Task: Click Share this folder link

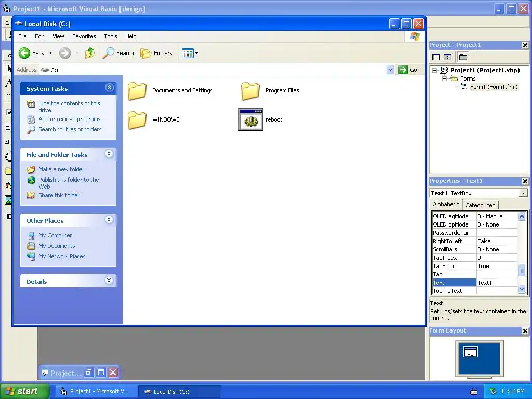Action: pos(59,195)
